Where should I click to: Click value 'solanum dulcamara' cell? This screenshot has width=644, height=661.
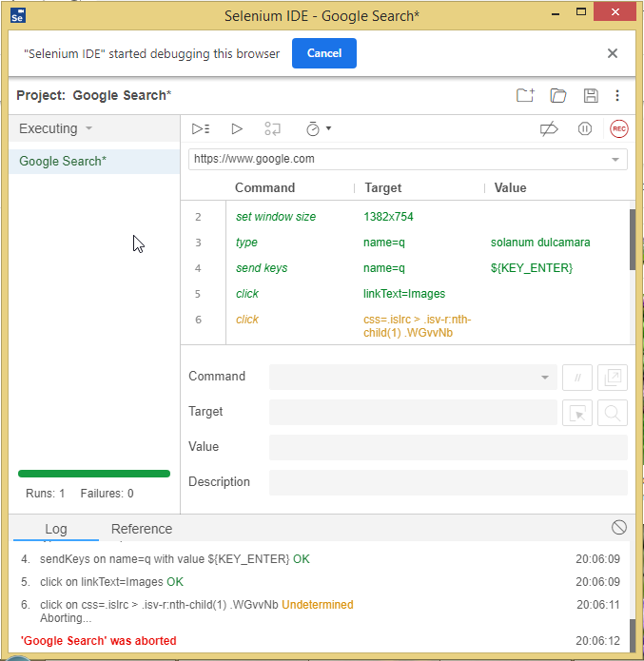pos(539,243)
